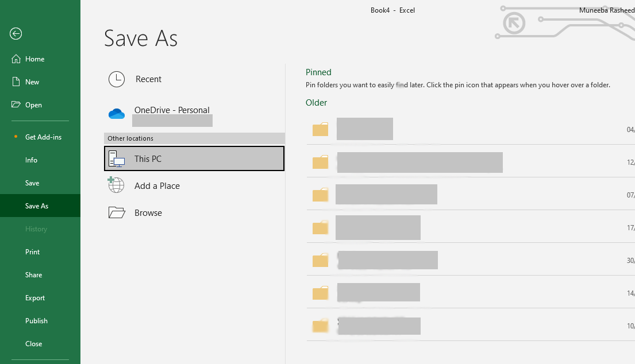Select Publish in the sidebar
The image size is (635, 364).
point(36,321)
